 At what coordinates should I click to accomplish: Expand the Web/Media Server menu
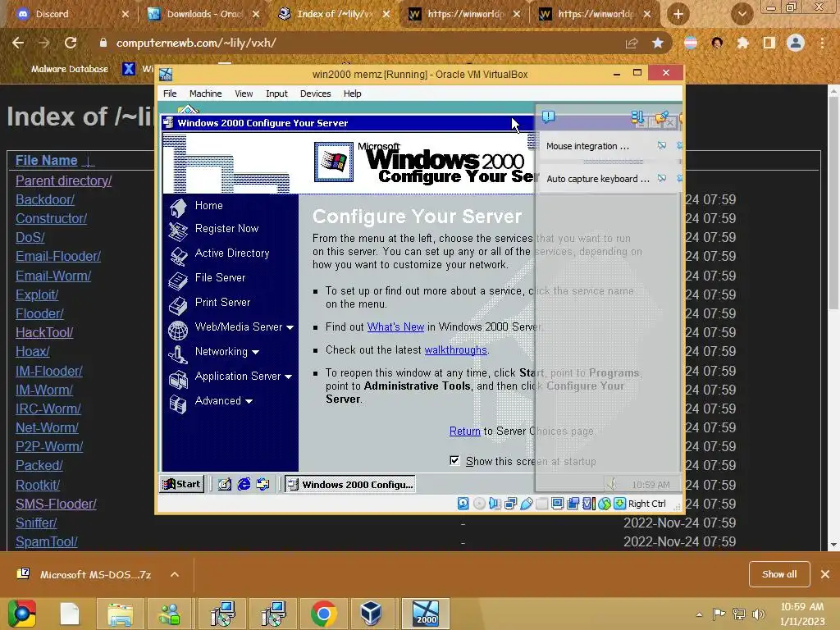(244, 327)
